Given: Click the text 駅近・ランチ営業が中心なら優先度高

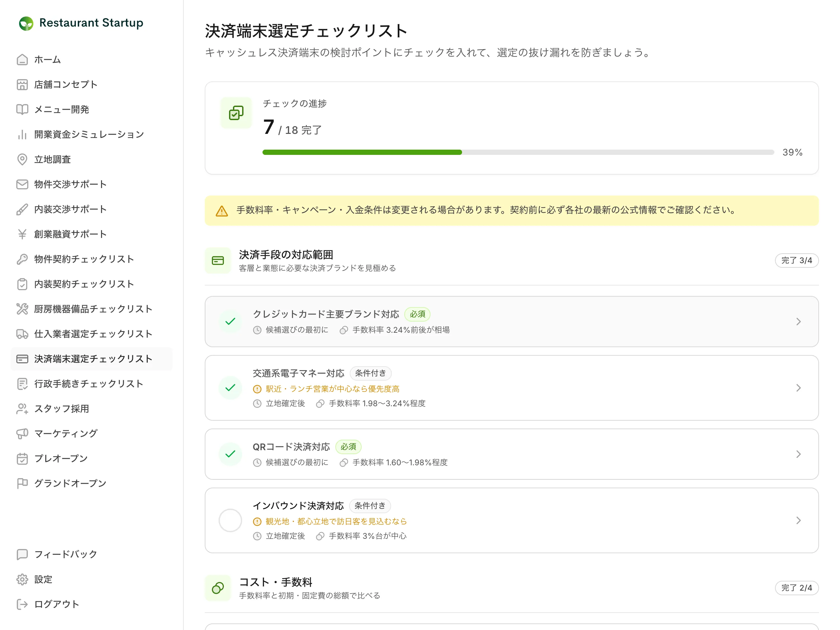Looking at the screenshot, I should (332, 389).
